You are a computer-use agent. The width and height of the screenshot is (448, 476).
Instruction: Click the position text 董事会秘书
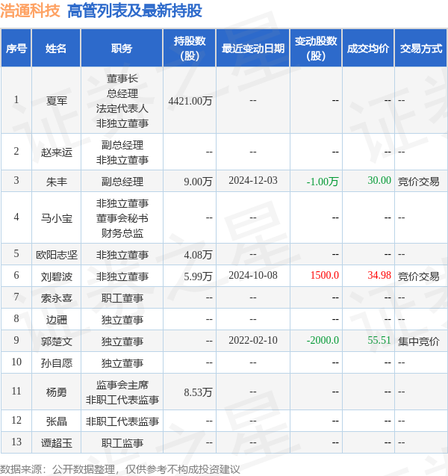tap(122, 218)
